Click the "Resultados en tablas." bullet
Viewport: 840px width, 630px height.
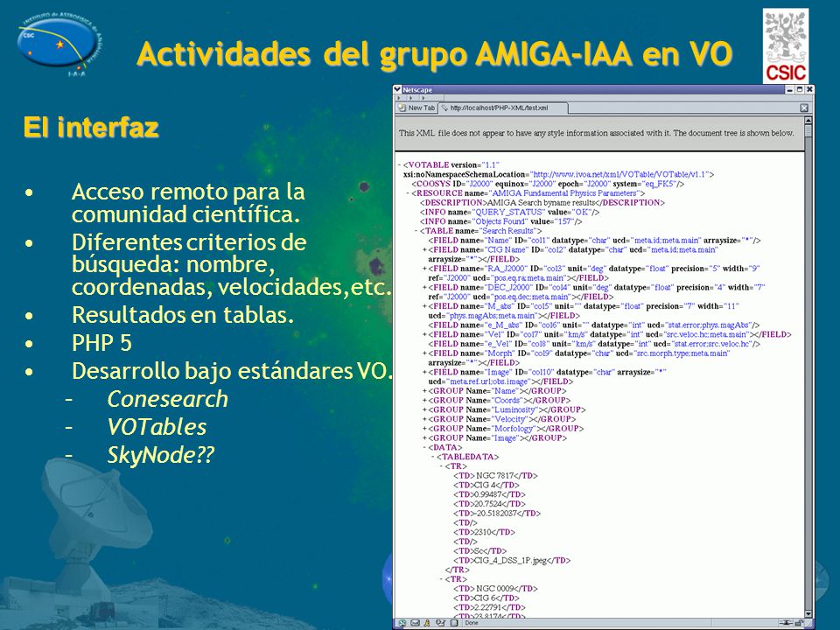click(183, 315)
